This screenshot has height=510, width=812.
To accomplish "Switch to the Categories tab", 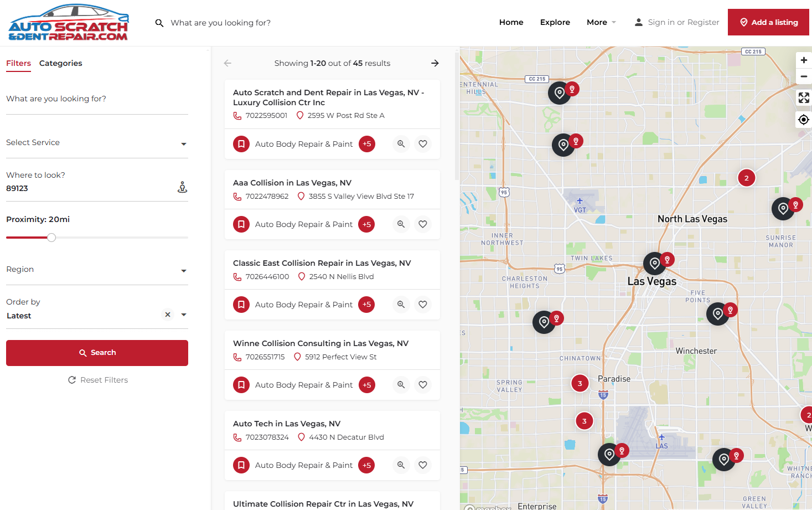I will (x=61, y=63).
